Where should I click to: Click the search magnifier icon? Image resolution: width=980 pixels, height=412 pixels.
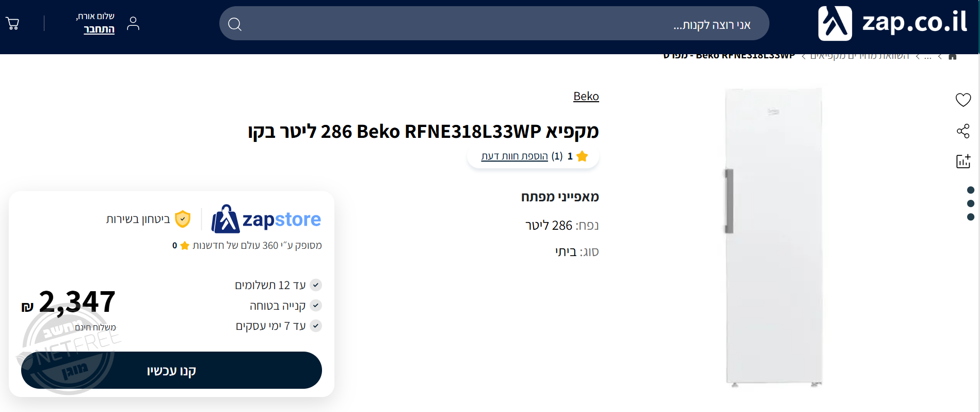235,23
